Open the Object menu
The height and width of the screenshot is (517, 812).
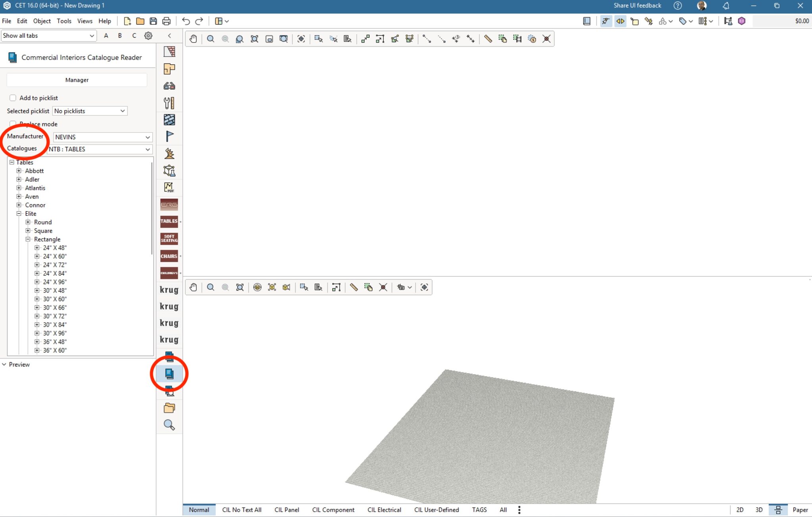pos(42,21)
